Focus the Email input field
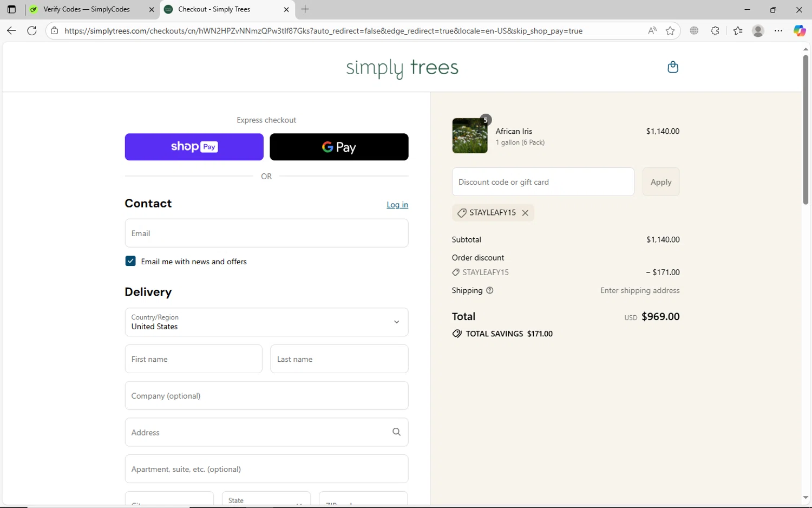Screen dimensions: 812x508 pos(266,233)
